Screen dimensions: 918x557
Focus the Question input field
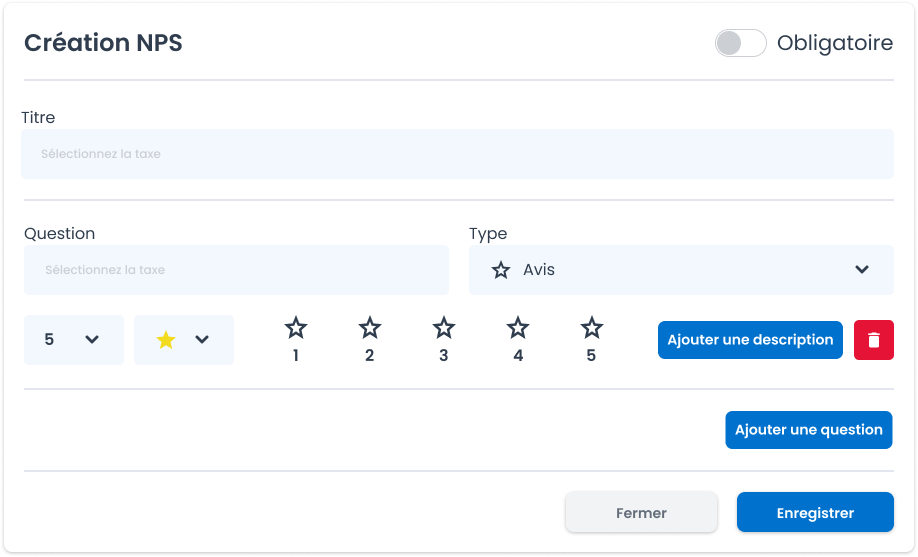click(x=236, y=270)
